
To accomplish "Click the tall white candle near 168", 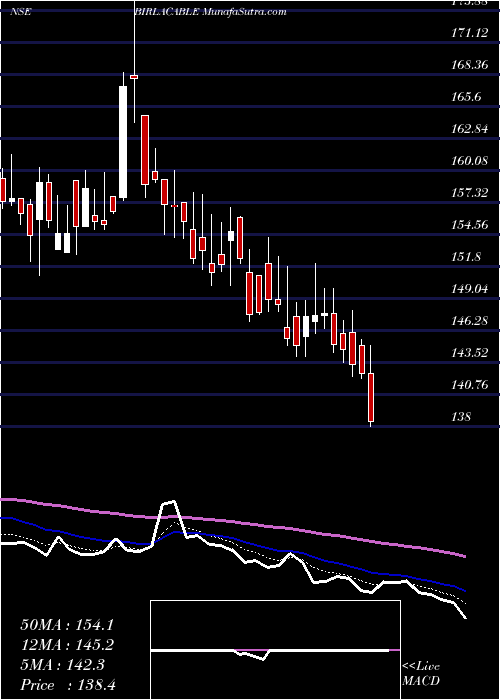I will [x=123, y=142].
